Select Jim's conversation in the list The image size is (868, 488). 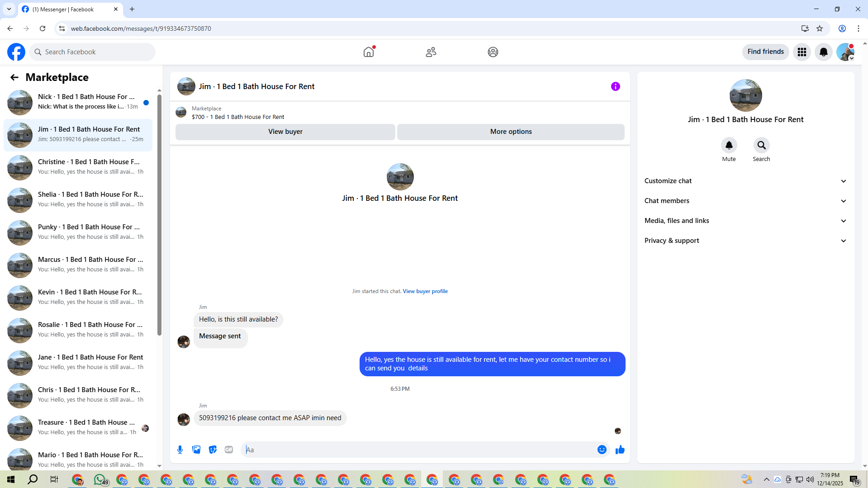pyautogui.click(x=78, y=135)
